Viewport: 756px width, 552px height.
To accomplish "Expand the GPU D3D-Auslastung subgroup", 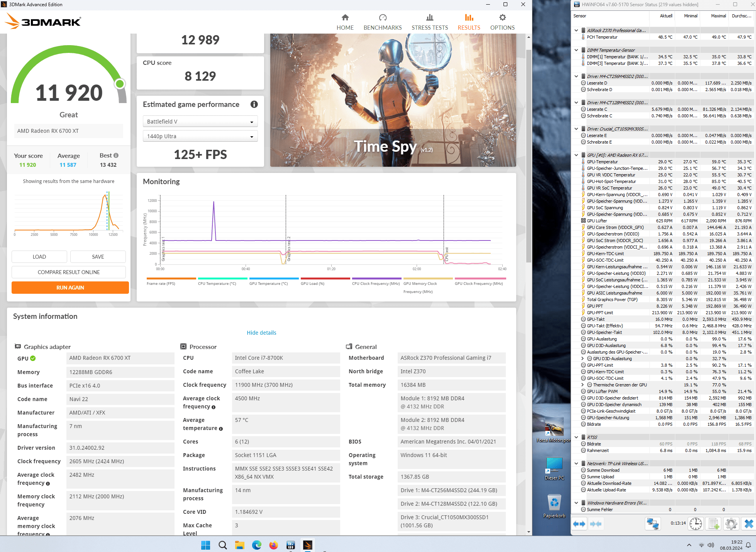I will (x=583, y=359).
